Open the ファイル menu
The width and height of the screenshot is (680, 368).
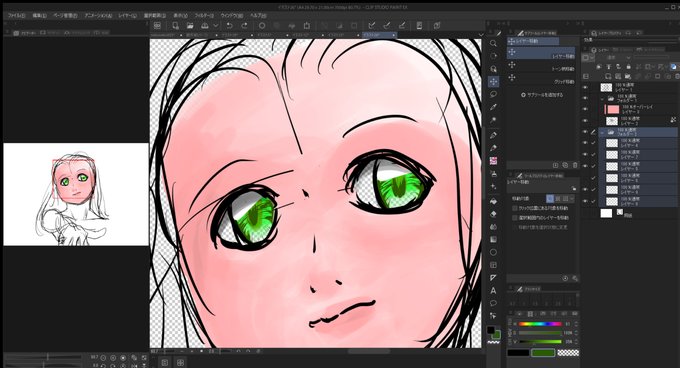point(16,16)
